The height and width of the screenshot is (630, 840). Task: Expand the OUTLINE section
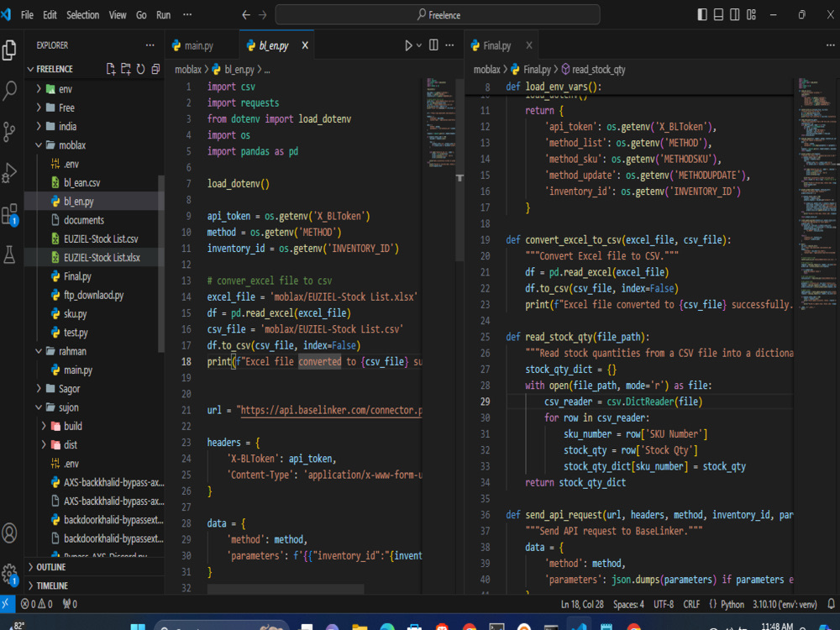(x=96, y=567)
